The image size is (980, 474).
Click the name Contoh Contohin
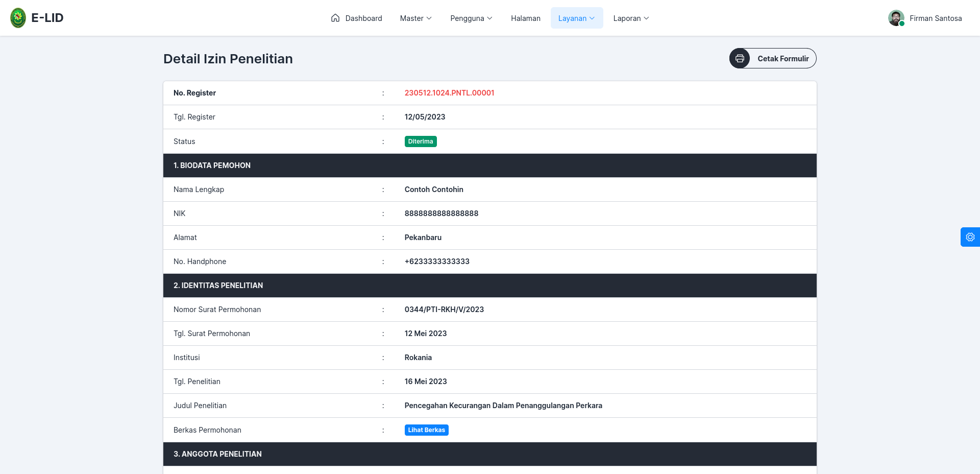click(434, 189)
